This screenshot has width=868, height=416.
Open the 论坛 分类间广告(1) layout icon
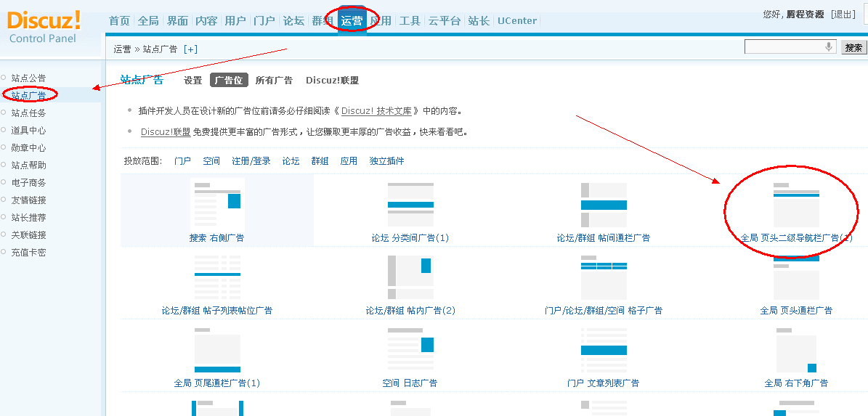pyautogui.click(x=410, y=205)
